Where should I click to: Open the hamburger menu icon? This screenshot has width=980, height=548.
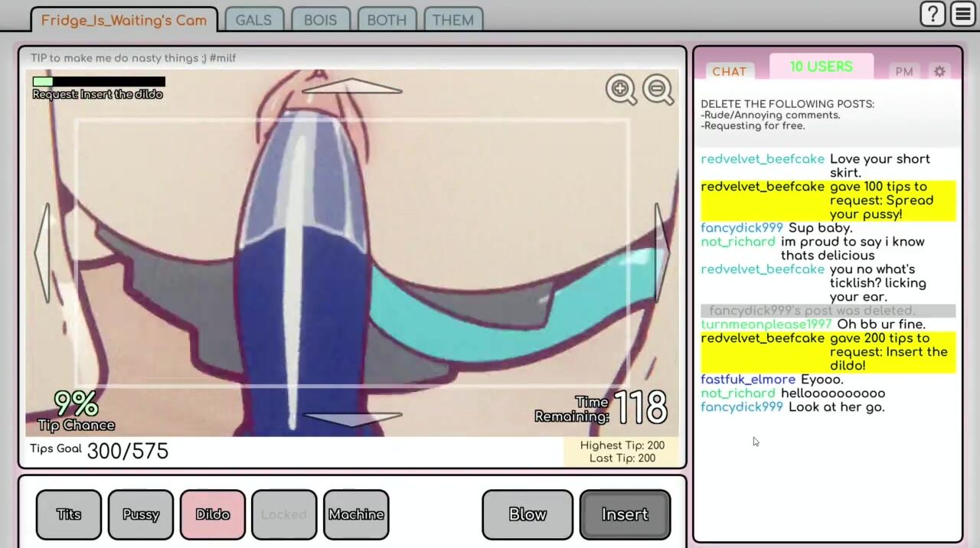pyautogui.click(x=962, y=15)
